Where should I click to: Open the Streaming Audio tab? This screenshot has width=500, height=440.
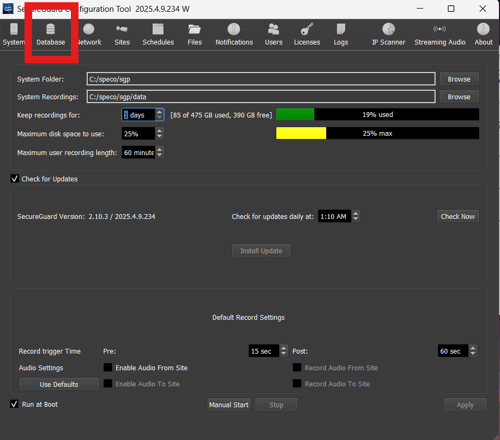point(440,34)
